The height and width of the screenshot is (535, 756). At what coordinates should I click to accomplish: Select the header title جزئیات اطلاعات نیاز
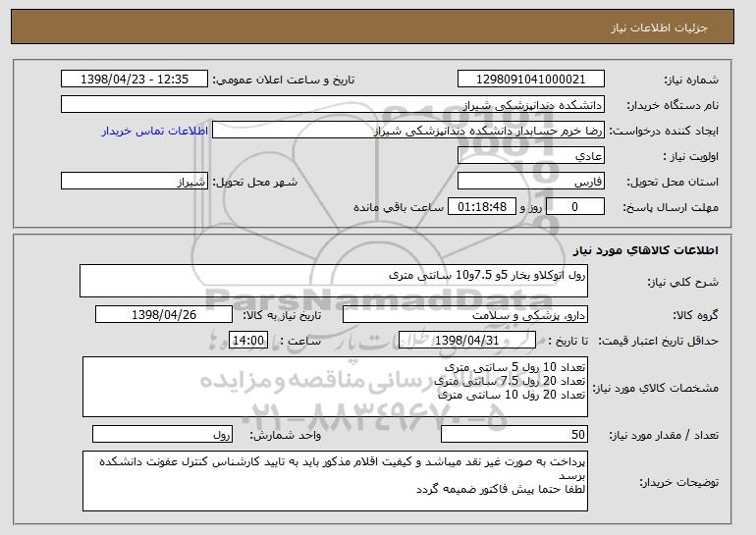[x=659, y=27]
